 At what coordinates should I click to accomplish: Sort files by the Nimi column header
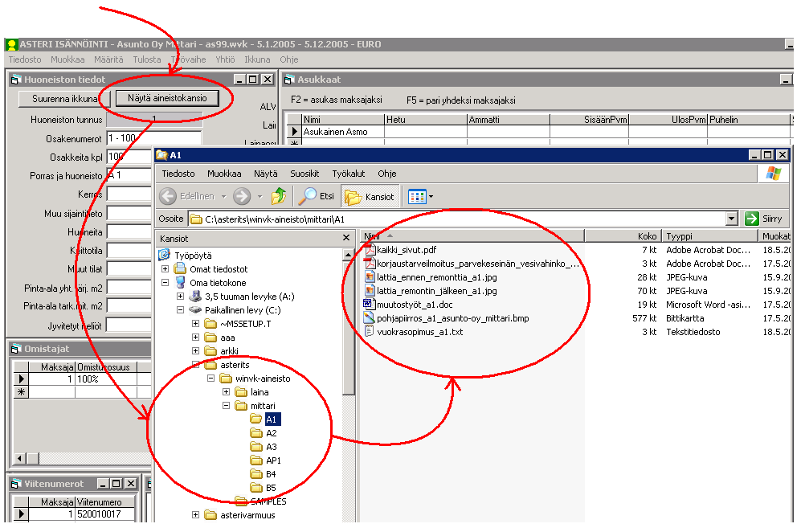472,236
